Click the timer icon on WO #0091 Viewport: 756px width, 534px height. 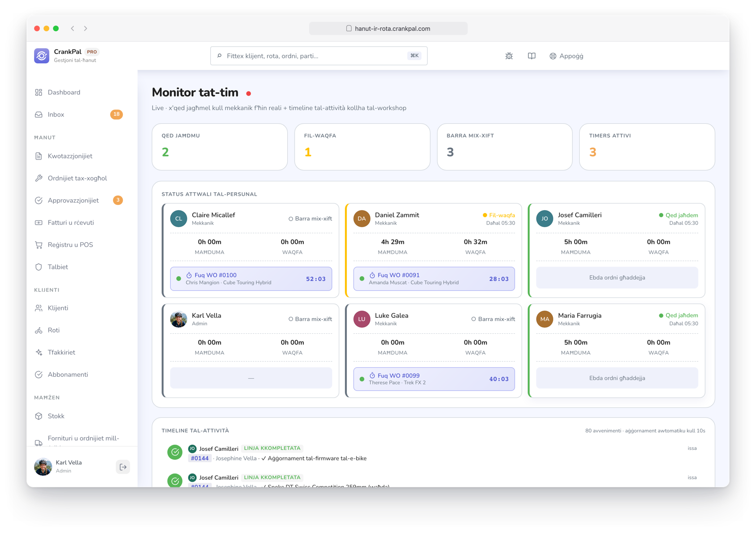tap(372, 275)
